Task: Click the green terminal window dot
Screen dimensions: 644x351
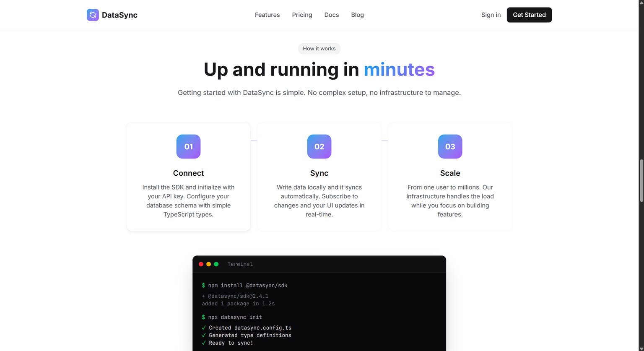Action: tap(216, 264)
